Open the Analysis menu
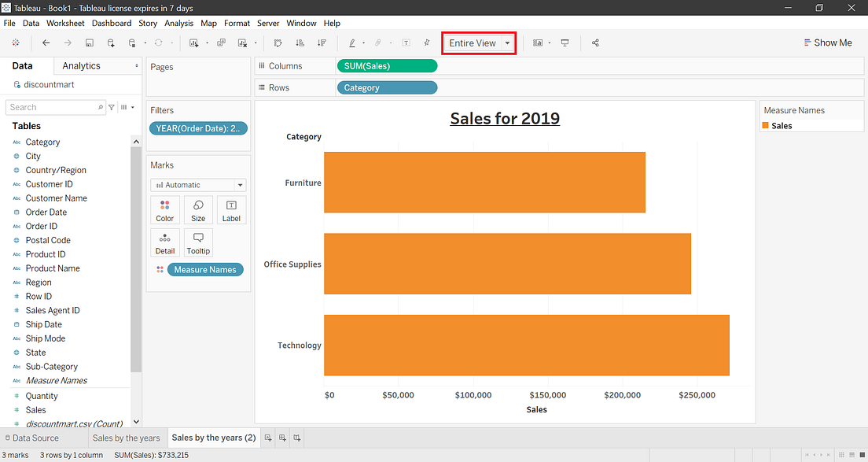 click(178, 23)
